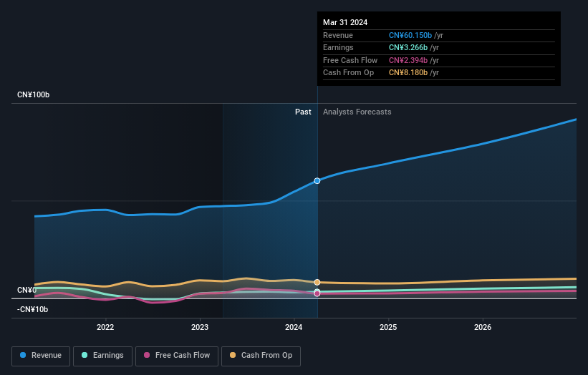Click the CN¥60.150b revenue value
588x375 pixels.
pos(410,35)
